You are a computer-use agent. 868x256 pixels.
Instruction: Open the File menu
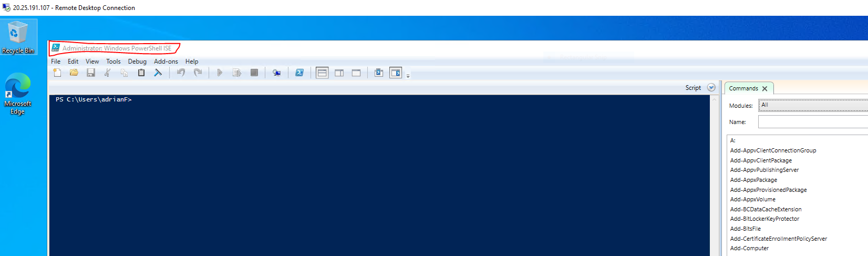click(56, 62)
